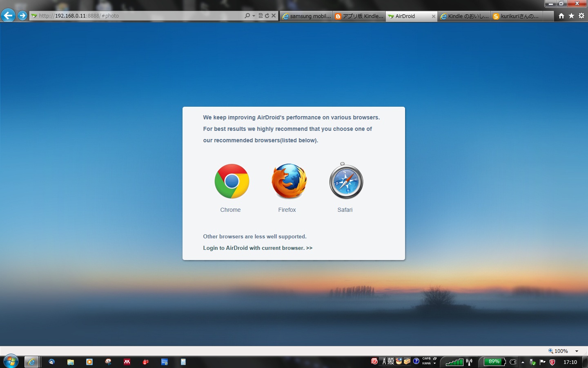
Task: Switch to the Kindle のおいし... tab
Action: (464, 16)
